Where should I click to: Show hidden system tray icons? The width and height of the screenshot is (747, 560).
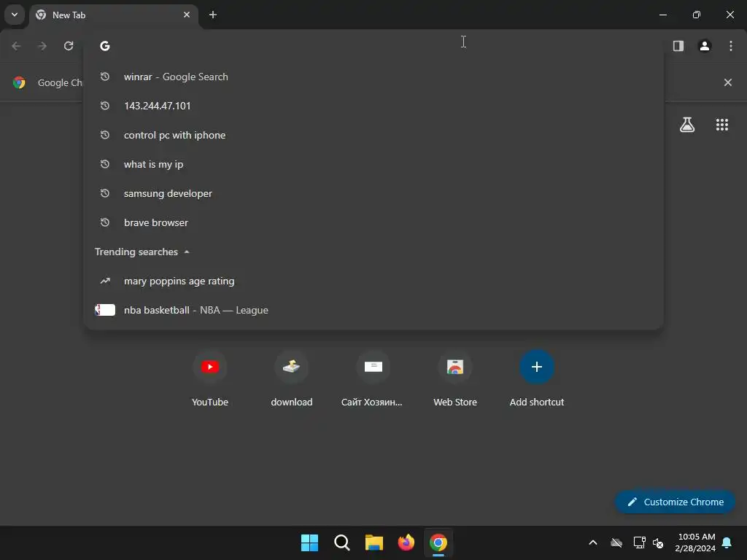[x=592, y=542]
